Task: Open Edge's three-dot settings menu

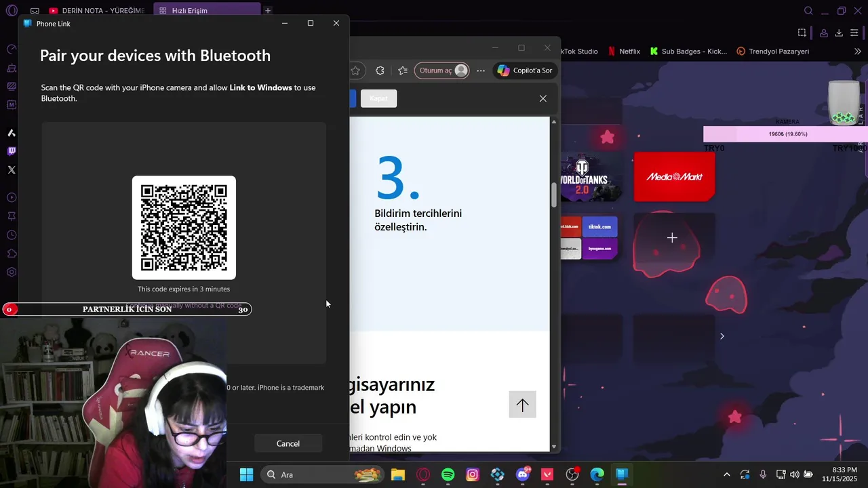Action: (481, 70)
